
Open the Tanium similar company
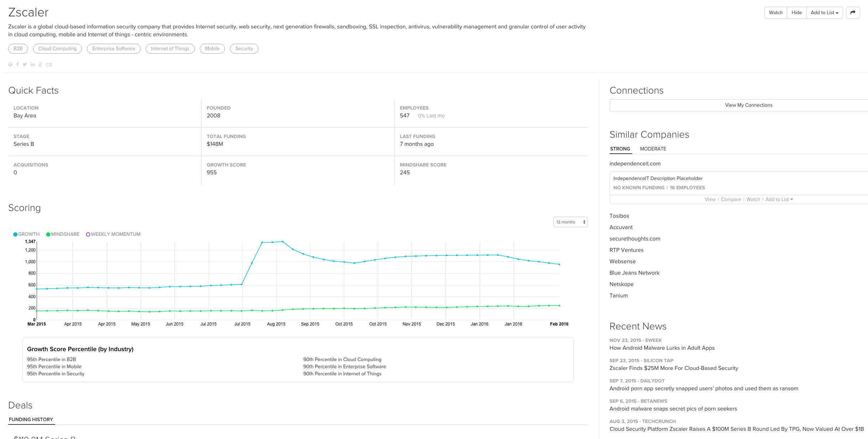pyautogui.click(x=618, y=296)
